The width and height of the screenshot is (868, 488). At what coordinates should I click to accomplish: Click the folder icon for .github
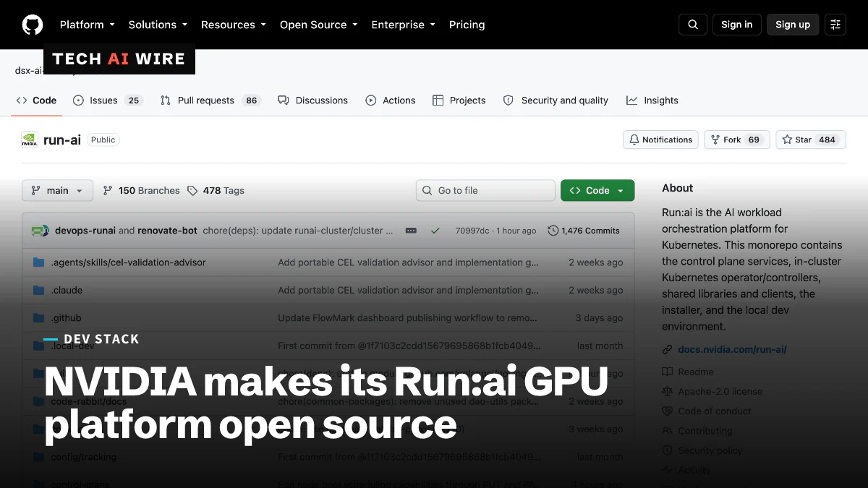(x=39, y=317)
